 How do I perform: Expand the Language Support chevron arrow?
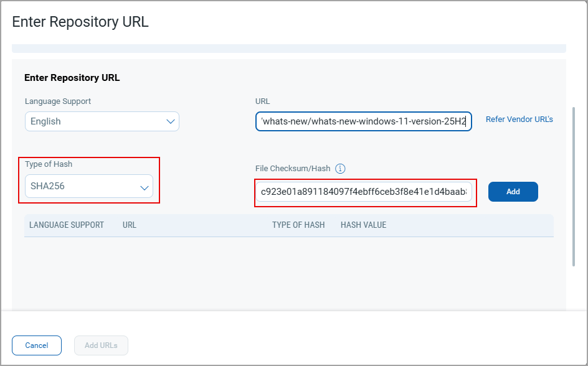click(171, 121)
